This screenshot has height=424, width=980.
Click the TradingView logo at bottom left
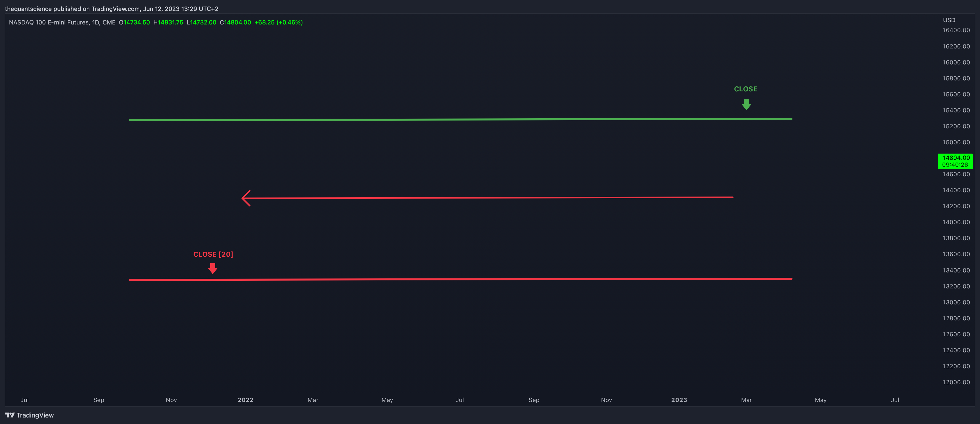click(x=29, y=415)
